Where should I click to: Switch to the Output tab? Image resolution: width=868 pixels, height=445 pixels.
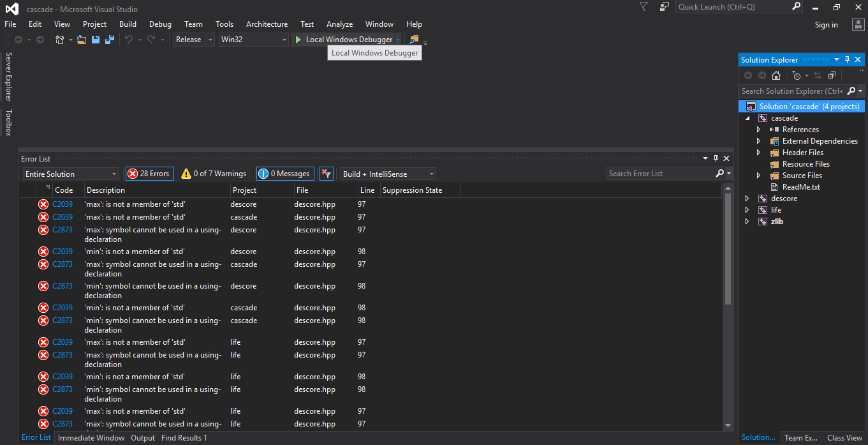143,438
